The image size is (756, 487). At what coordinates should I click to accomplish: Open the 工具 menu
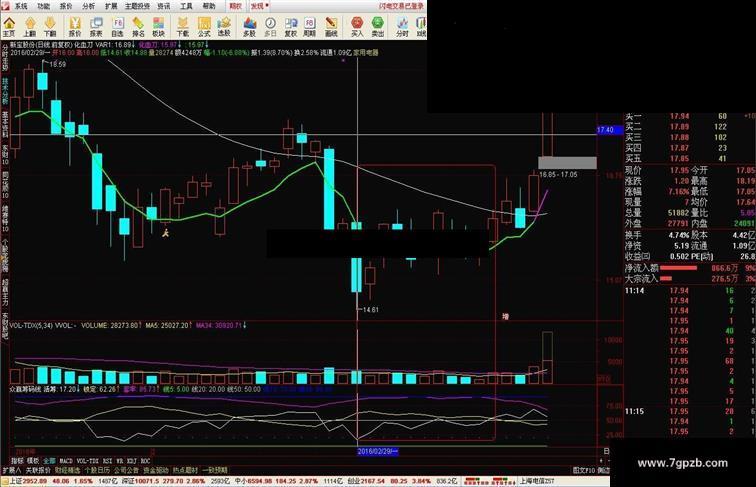coord(186,6)
